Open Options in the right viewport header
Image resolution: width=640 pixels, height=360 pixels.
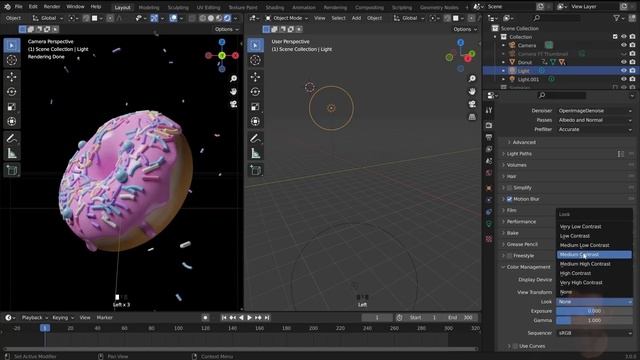click(465, 29)
